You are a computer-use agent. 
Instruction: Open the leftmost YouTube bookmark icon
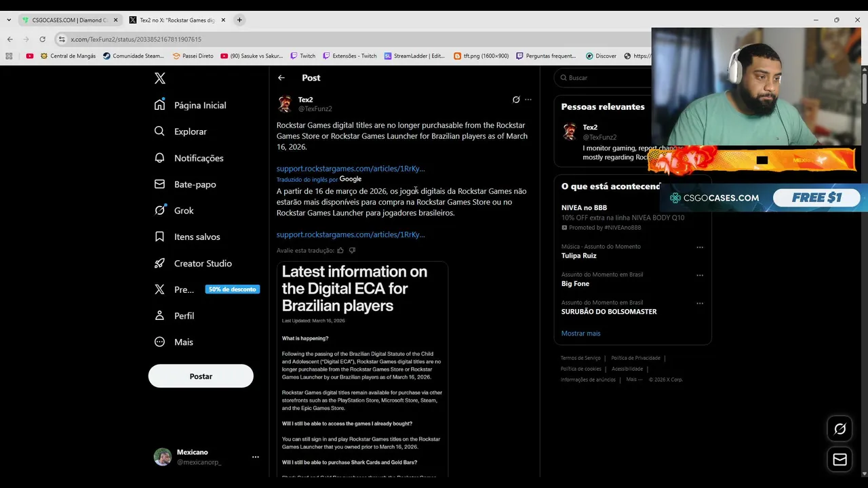(x=30, y=56)
